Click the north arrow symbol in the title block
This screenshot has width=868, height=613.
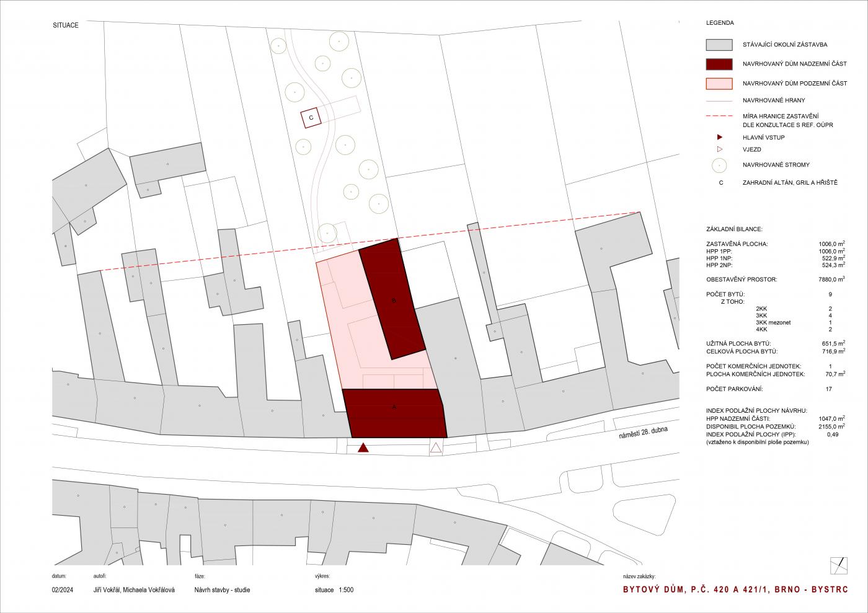click(838, 565)
